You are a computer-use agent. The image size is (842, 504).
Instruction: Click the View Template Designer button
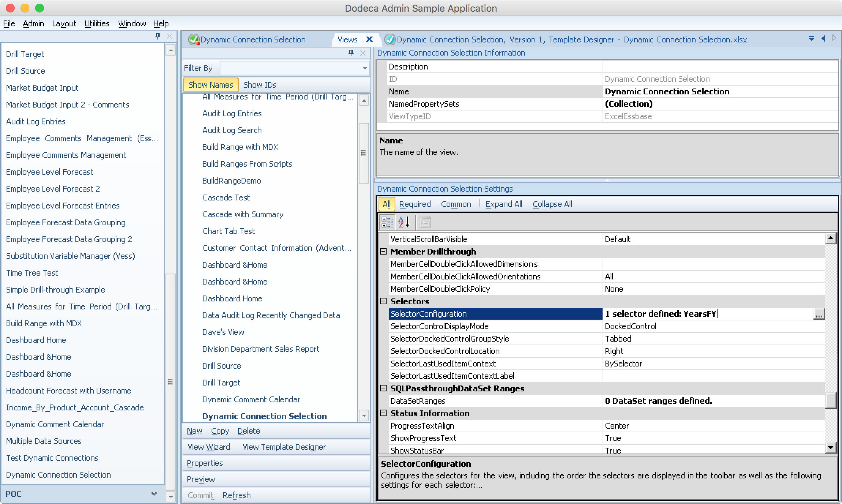click(284, 447)
